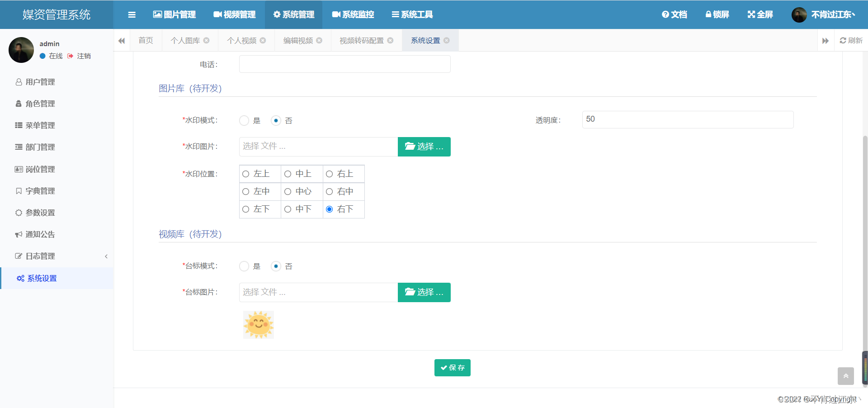The height and width of the screenshot is (408, 868).
Task: Focus the 透明度 input field
Action: (688, 119)
